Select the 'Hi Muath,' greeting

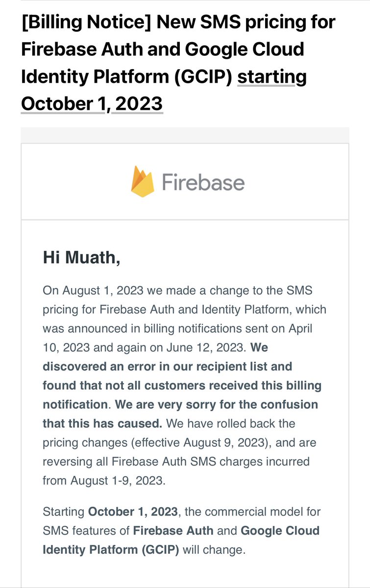point(81,258)
